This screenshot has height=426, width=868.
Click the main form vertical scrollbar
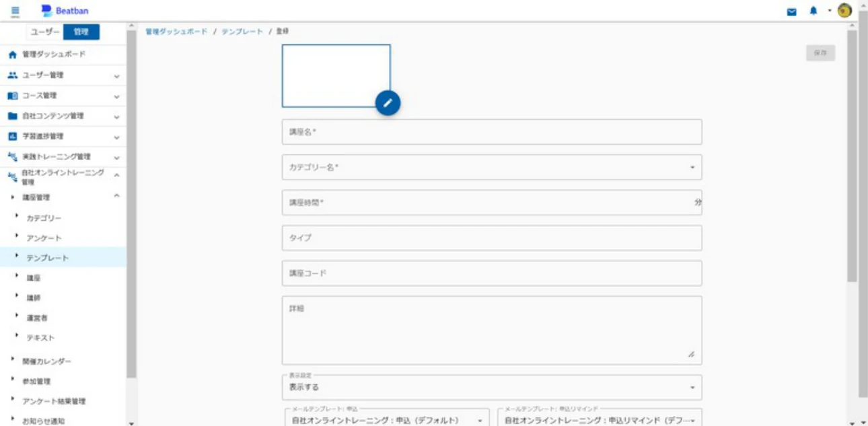[852, 156]
